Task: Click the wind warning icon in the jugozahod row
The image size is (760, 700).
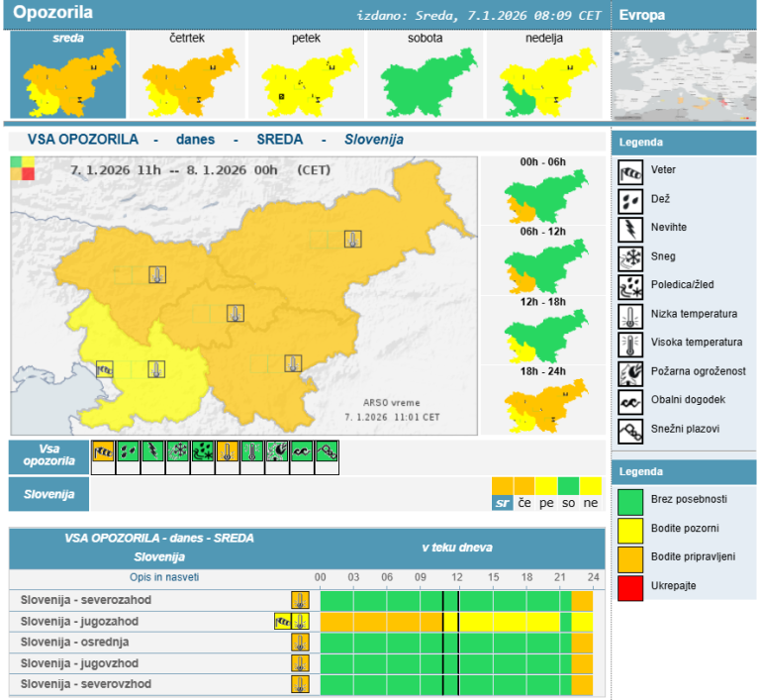Action: [x=283, y=622]
